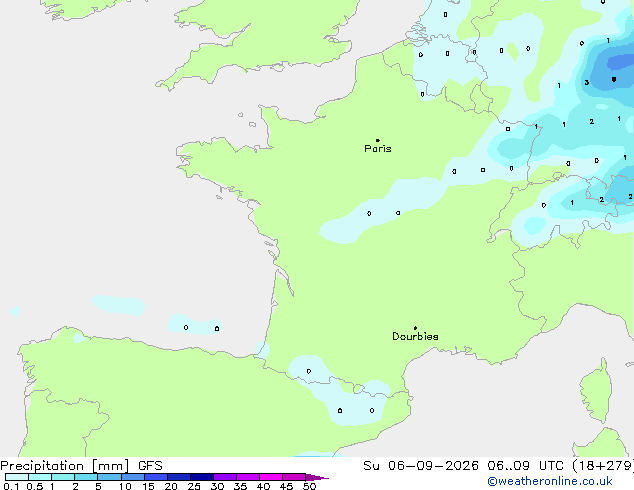634x490 pixels.
Task: Click the 'Su 06-09-2026' date text
Action: (421, 466)
